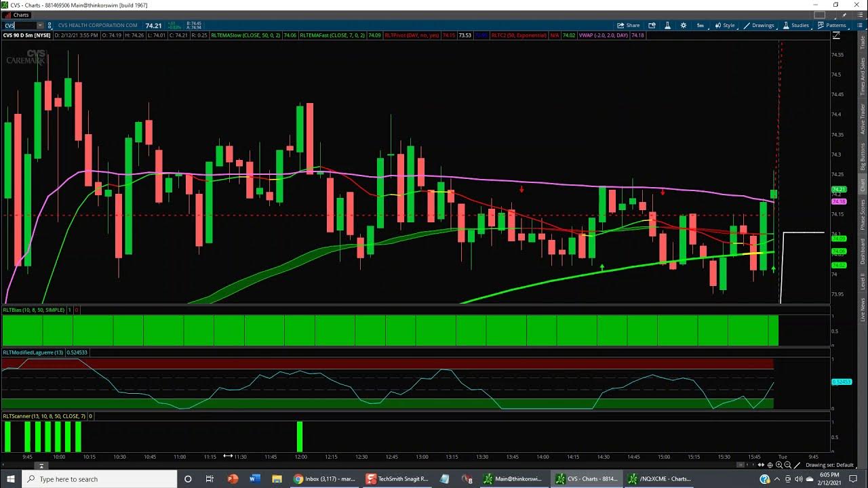
Task: Click the RLTC2 study label
Action: click(x=519, y=35)
